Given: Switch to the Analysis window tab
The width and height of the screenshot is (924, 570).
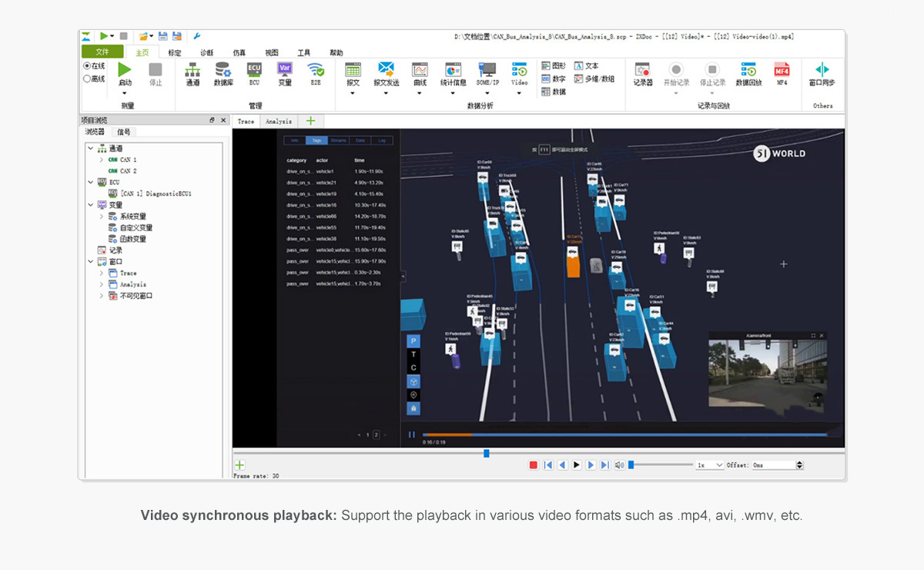Looking at the screenshot, I should click(279, 122).
